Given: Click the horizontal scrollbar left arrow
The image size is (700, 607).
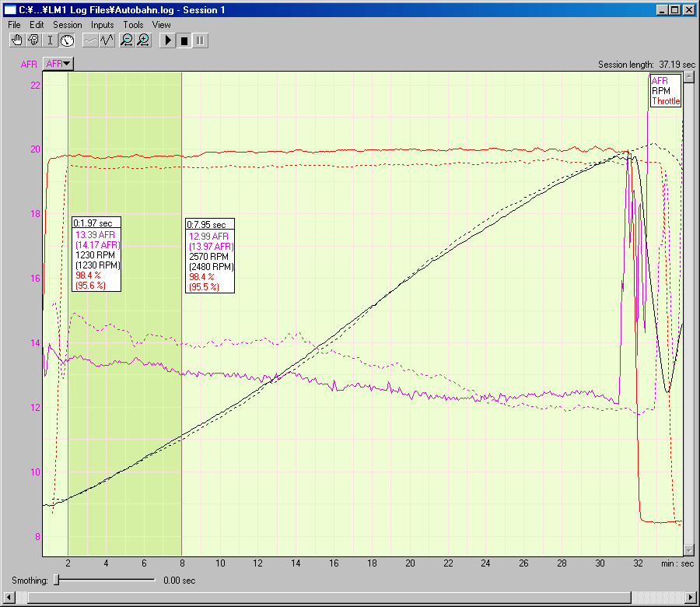Looking at the screenshot, I should click(9, 597).
